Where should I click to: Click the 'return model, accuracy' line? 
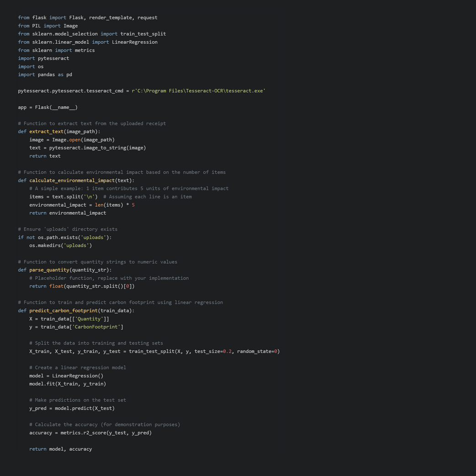[x=60, y=449]
